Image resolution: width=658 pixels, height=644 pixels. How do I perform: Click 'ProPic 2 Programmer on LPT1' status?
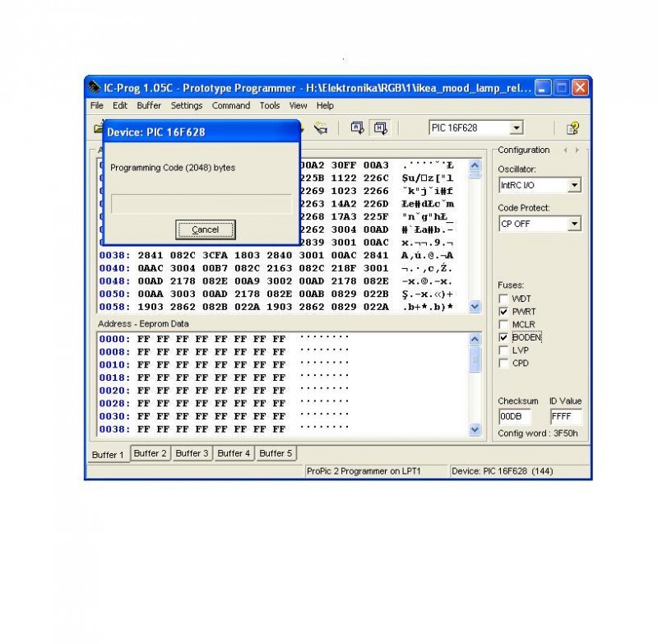(364, 471)
